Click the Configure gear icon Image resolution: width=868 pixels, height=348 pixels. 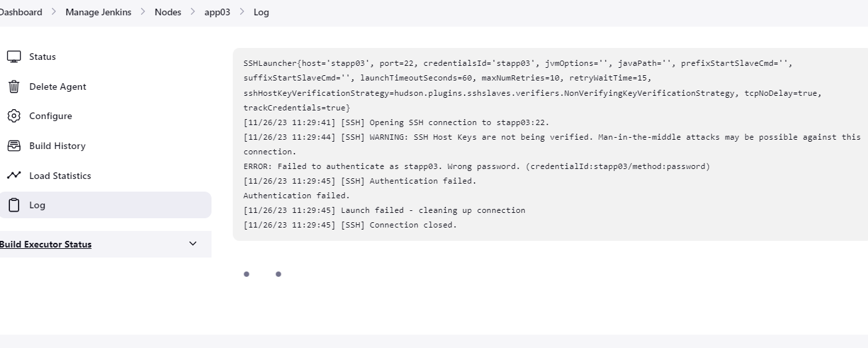point(14,116)
